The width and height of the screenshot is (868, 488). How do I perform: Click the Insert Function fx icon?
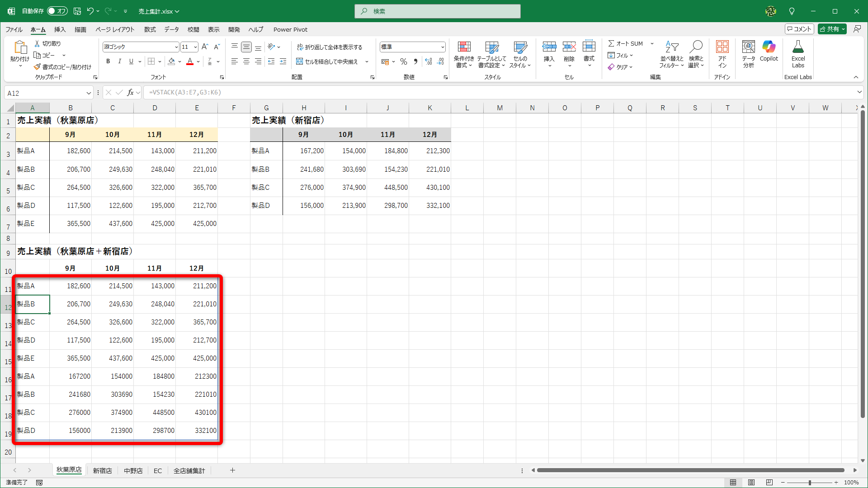coord(130,93)
